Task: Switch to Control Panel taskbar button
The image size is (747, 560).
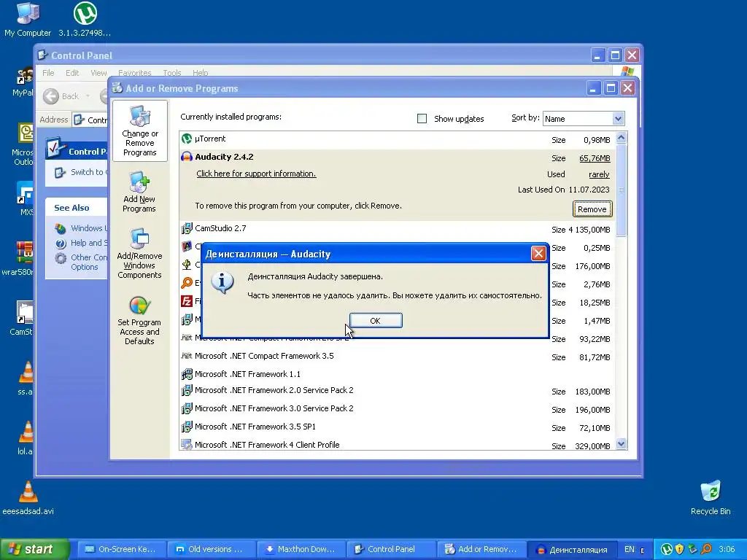Action: (x=391, y=549)
